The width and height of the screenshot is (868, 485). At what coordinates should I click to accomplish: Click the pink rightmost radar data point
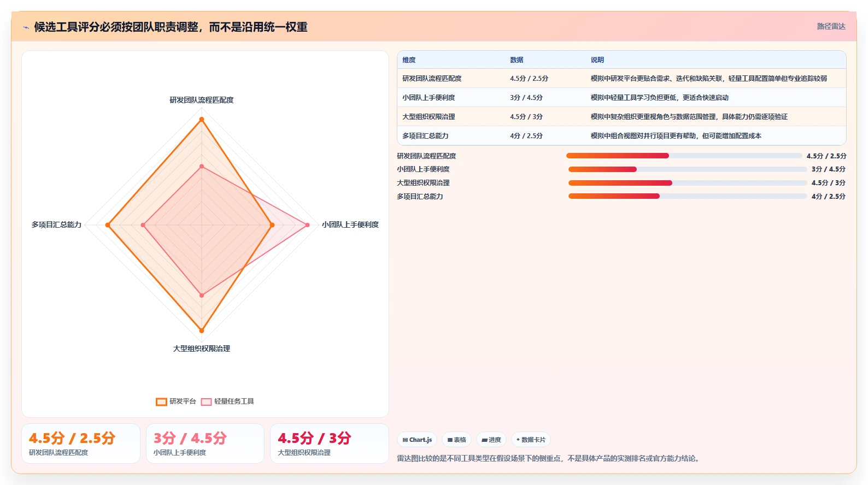click(307, 225)
